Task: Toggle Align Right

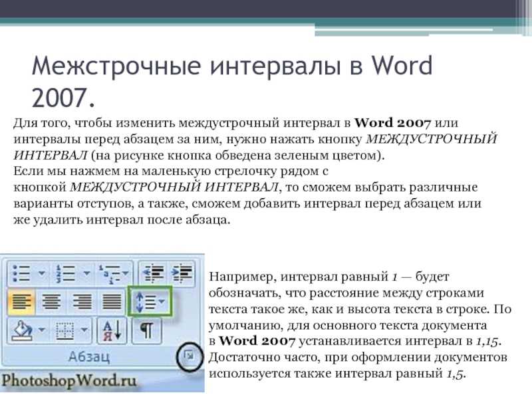Action: click(x=81, y=302)
